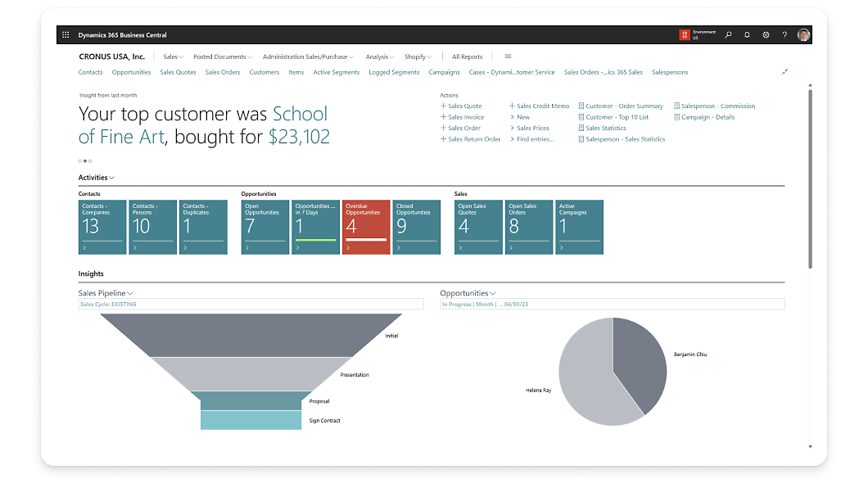This screenshot has height=488, width=868.
Task: Click the Proposal stage funnel segment
Action: (251, 401)
